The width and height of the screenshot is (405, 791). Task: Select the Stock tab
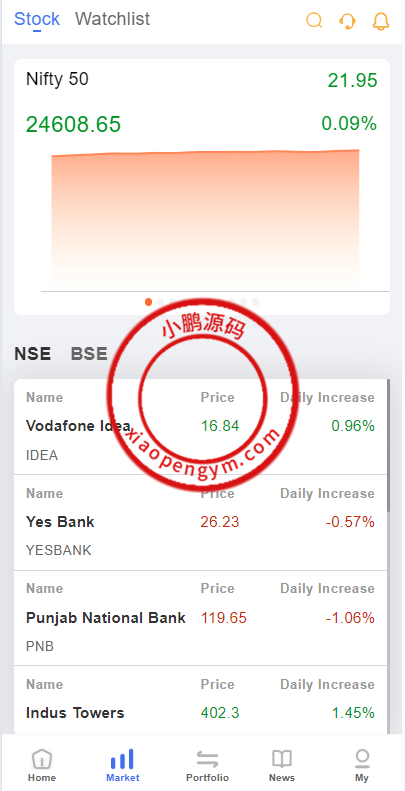tap(37, 19)
